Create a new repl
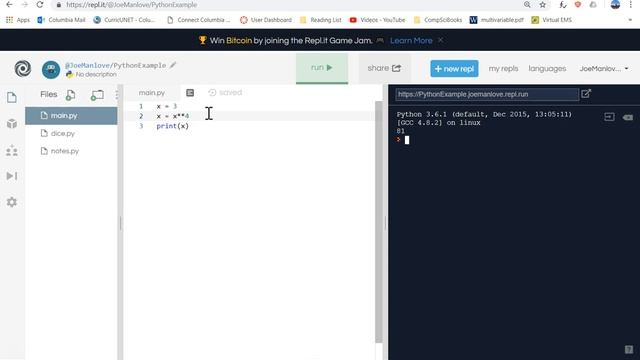Viewport: 640px width, 360px height. (x=454, y=69)
